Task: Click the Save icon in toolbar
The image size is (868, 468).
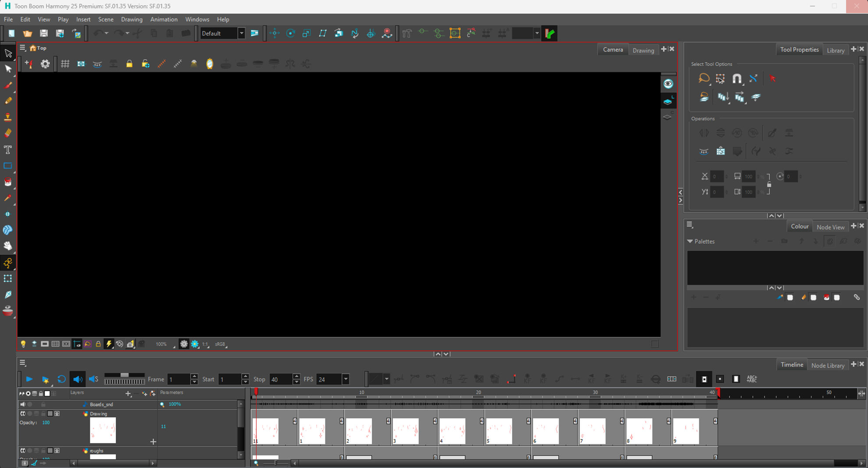Action: pyautogui.click(x=43, y=33)
